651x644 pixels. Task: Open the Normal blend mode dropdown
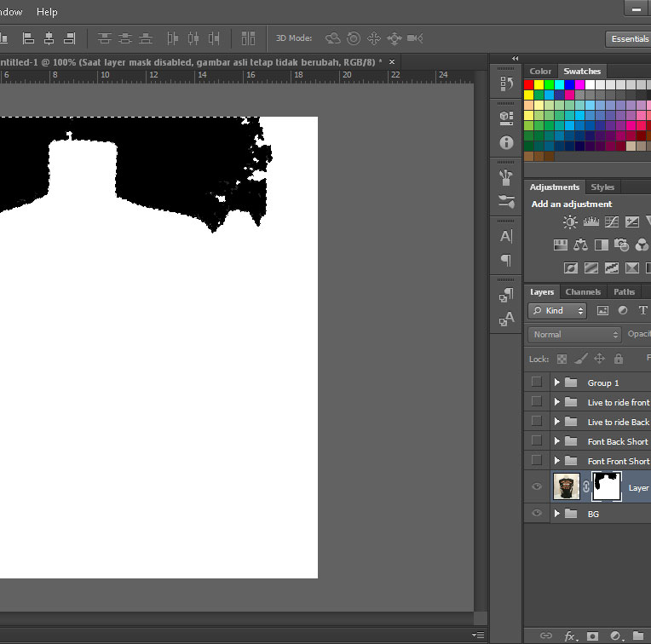tap(574, 335)
